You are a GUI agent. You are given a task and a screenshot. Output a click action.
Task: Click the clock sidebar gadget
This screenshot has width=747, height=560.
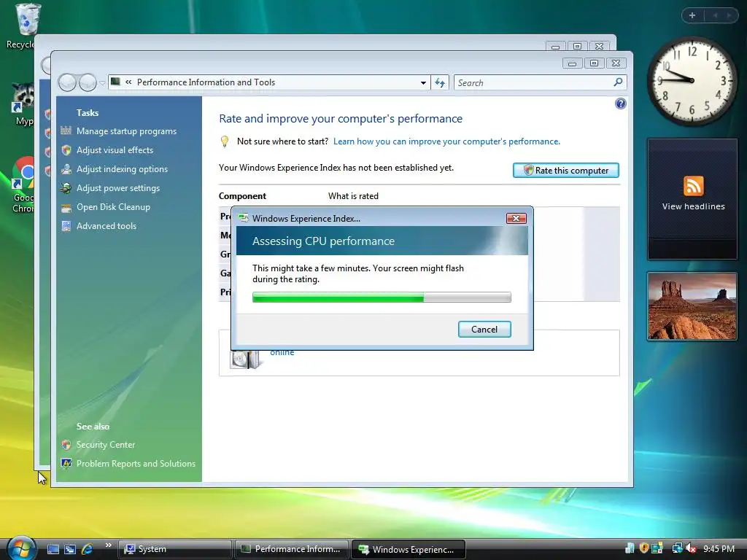pyautogui.click(x=692, y=81)
